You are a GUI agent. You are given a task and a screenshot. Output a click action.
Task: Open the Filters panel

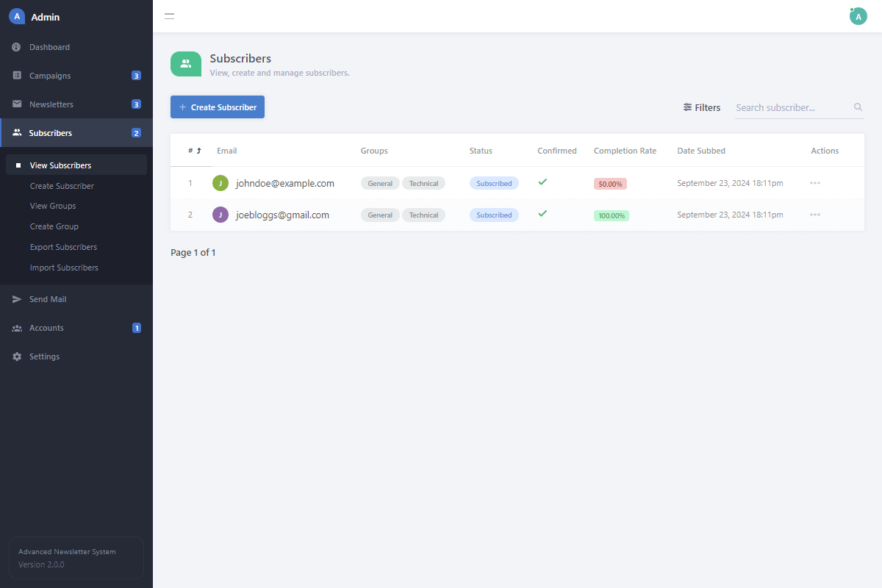click(x=702, y=107)
